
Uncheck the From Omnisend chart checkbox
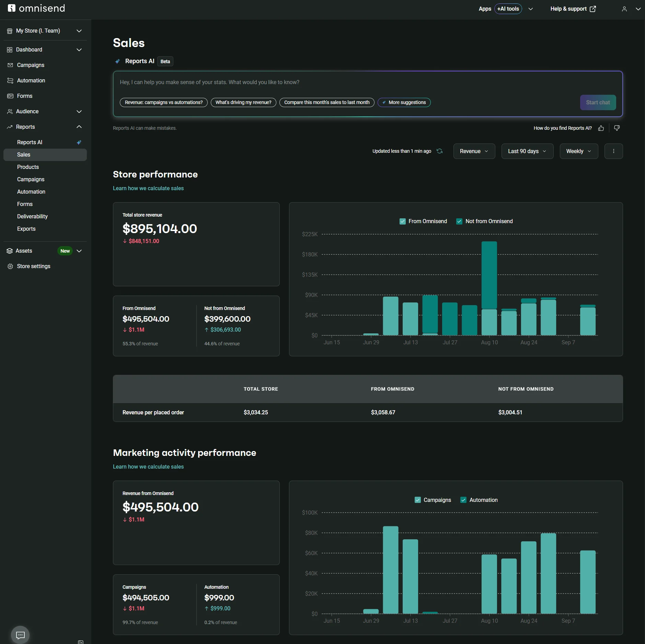(x=403, y=221)
